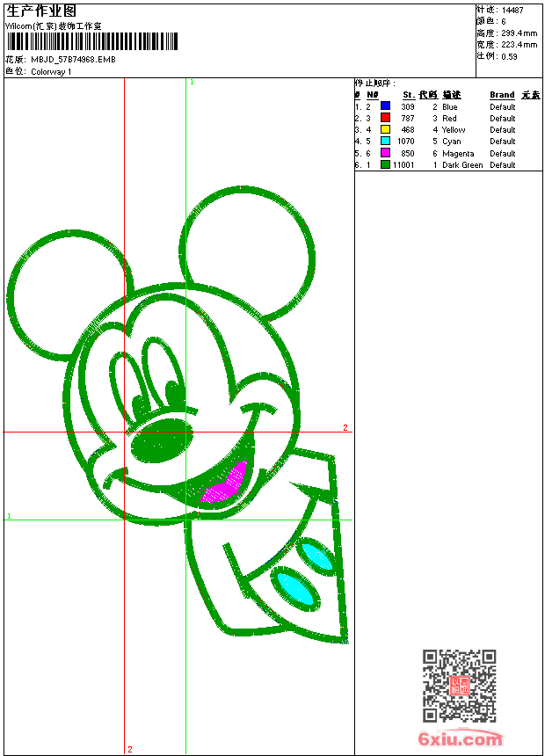Click the upper cyan button on the shorts
The image size is (545, 756).
pyautogui.click(x=316, y=556)
